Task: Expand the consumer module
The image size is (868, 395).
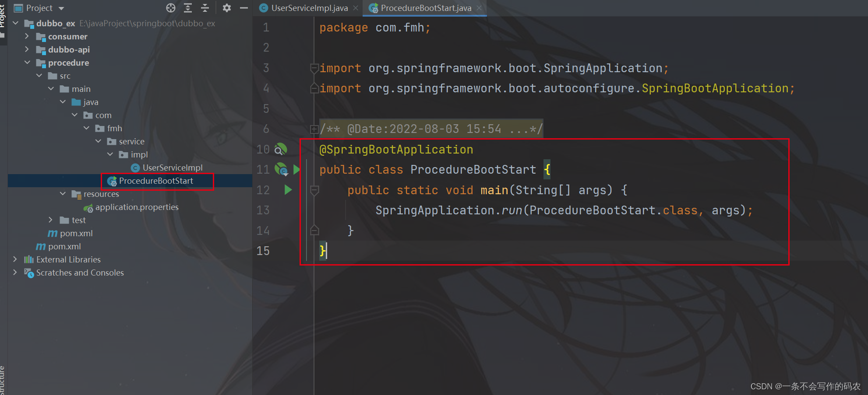Action: pos(27,36)
